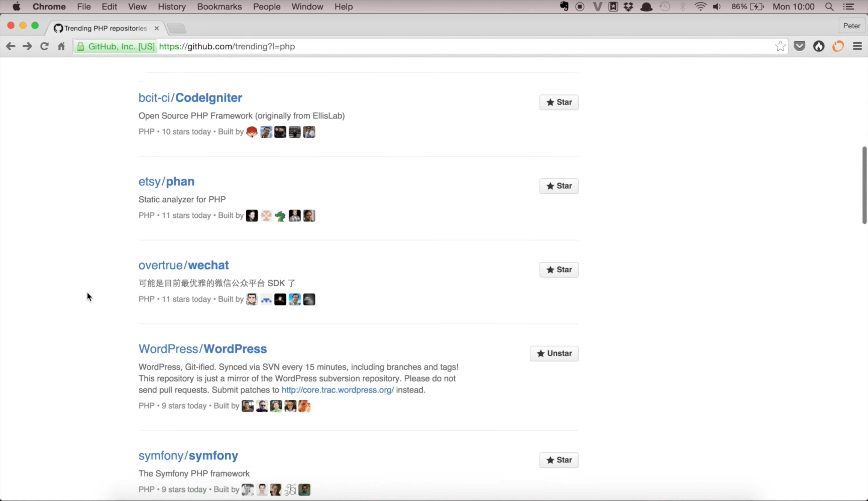
Task: Click the 'Static analyzer for PHP' description
Action: 182,200
